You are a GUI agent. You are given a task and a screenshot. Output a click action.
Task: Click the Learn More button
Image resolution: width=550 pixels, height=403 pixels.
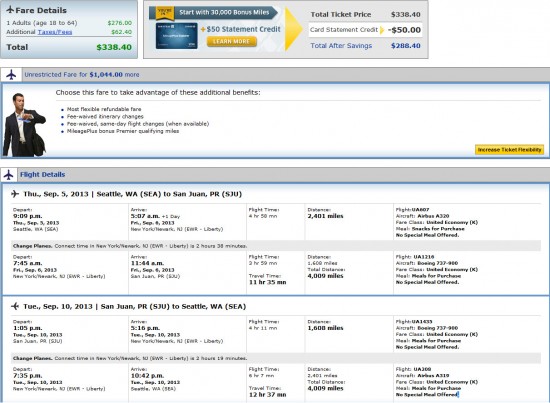click(232, 41)
